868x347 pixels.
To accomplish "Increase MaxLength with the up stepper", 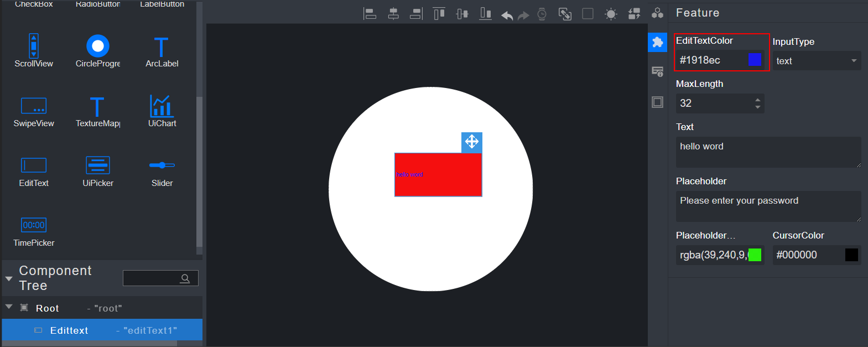I will [757, 100].
